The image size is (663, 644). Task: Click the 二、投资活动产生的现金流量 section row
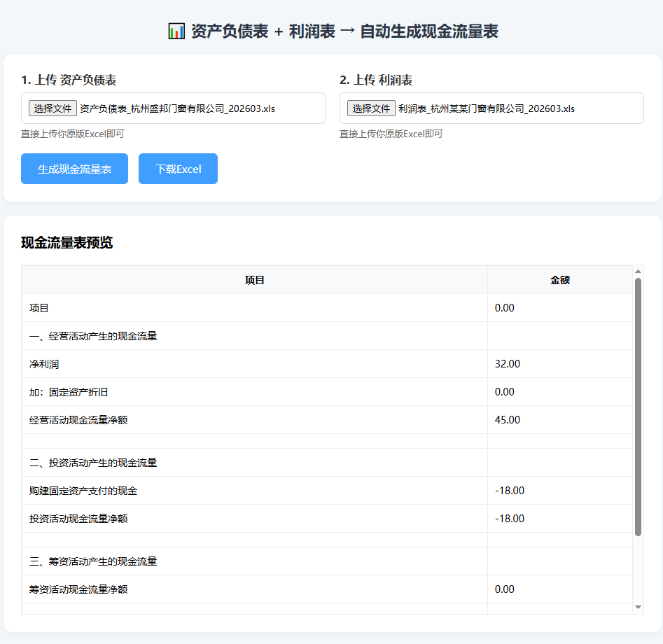click(327, 463)
